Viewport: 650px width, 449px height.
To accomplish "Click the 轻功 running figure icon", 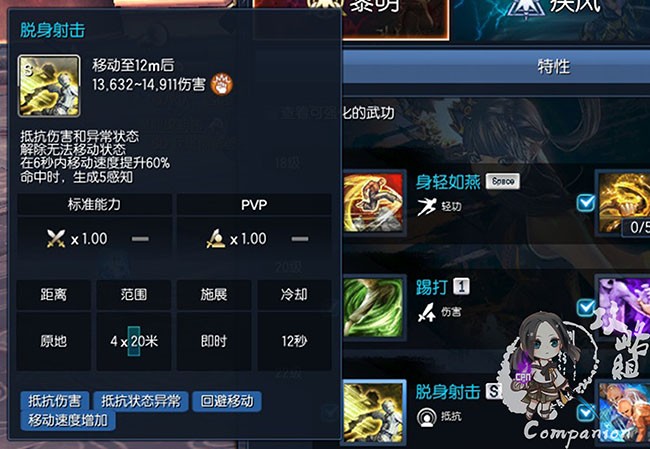I will point(427,206).
